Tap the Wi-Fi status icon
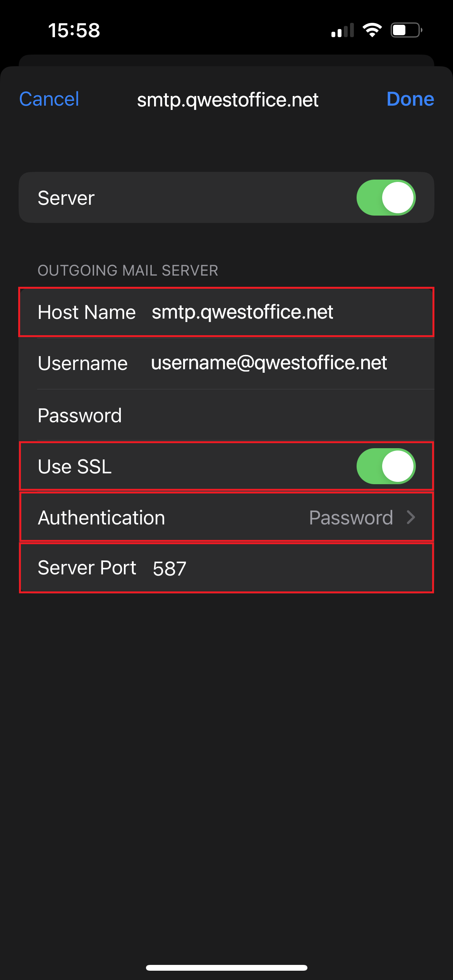Viewport: 453px width, 980px height. [x=372, y=30]
